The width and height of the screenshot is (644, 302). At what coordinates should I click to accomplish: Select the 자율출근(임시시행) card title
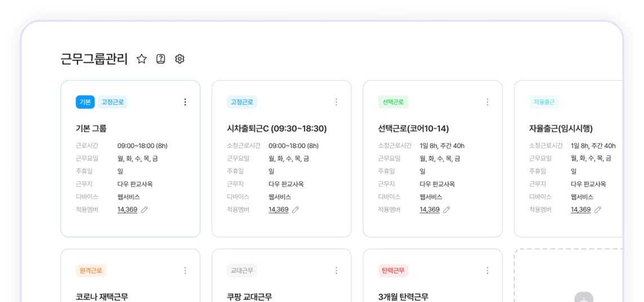click(x=561, y=128)
